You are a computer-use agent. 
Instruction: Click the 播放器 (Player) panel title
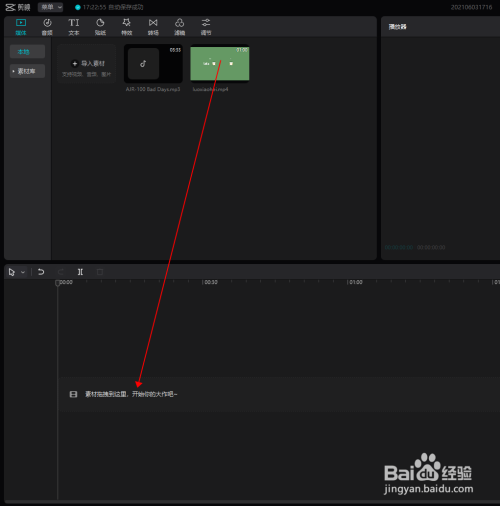click(x=398, y=27)
